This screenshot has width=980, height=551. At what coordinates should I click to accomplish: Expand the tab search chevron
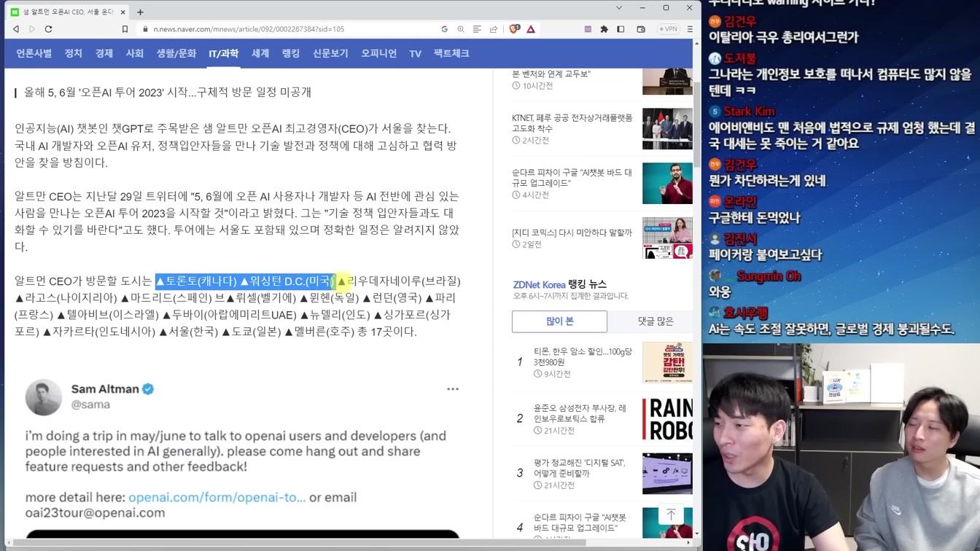[619, 8]
